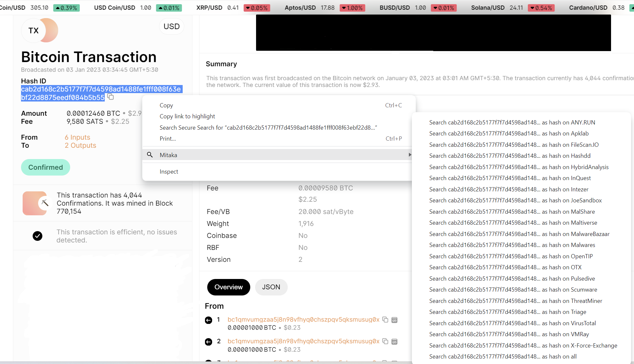Click the efficiency checkmark icon
Viewport: 634px width, 364px height.
pyautogui.click(x=38, y=236)
